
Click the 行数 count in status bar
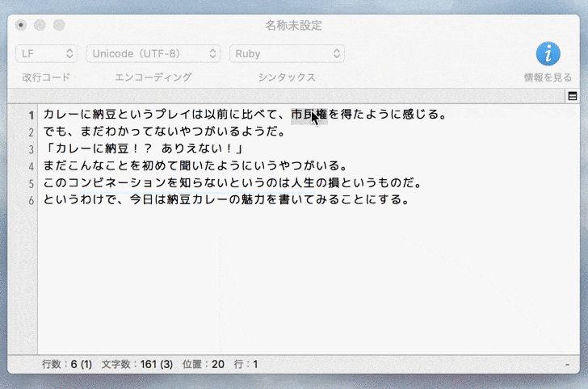point(67,364)
